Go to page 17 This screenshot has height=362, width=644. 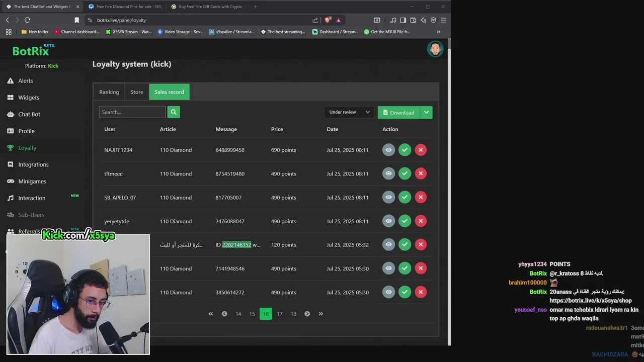point(279,314)
